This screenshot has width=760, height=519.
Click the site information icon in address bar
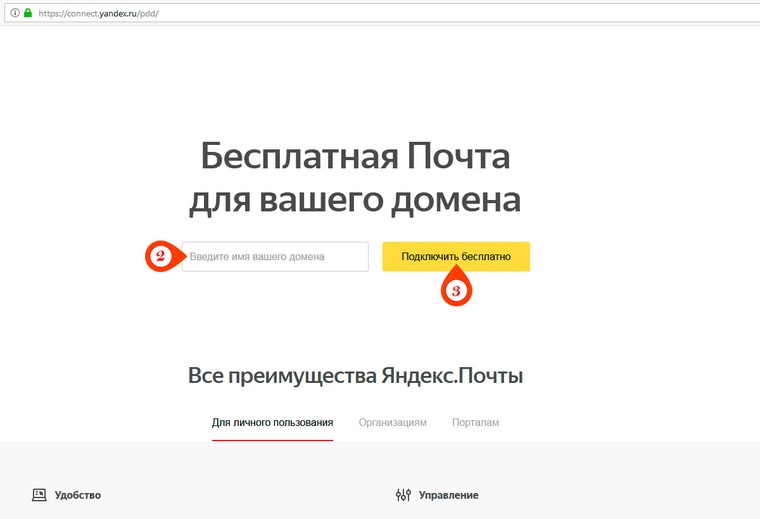pos(15,12)
